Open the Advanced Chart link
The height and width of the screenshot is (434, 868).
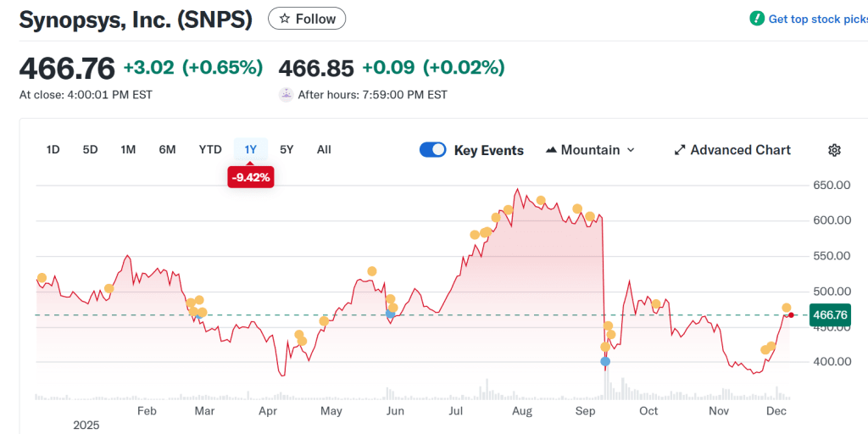[740, 150]
